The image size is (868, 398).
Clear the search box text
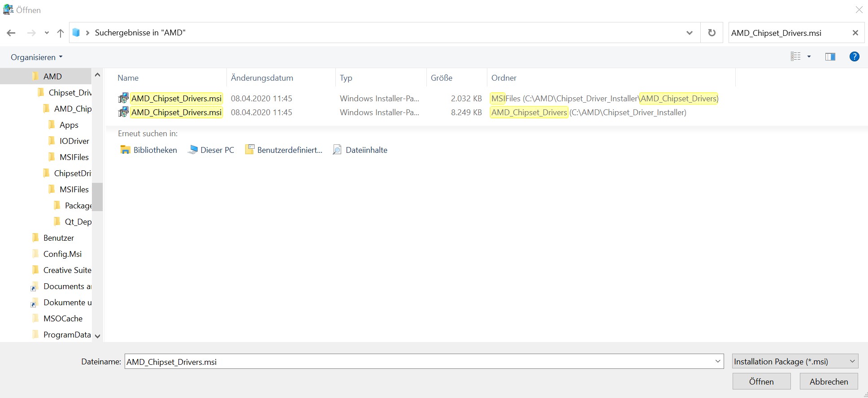pyautogui.click(x=855, y=33)
